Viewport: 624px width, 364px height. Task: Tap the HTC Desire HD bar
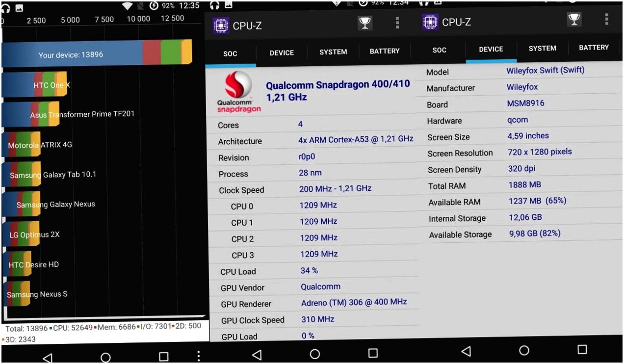click(17, 264)
